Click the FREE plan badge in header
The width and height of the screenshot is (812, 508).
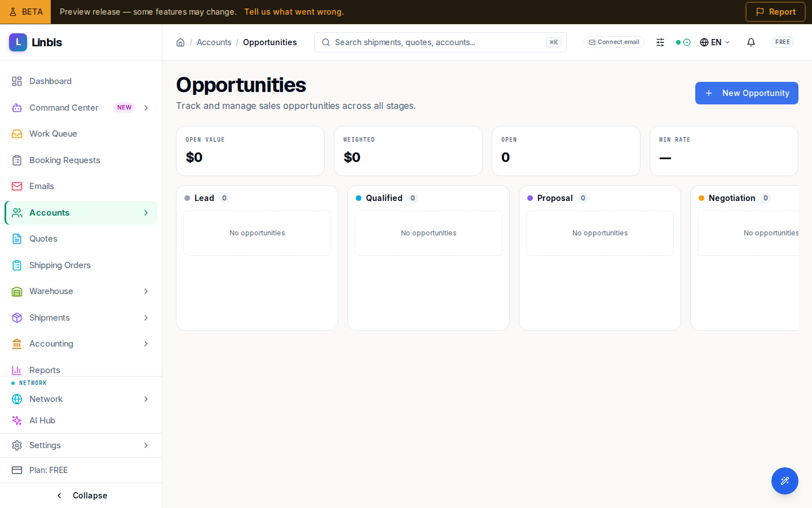pos(783,42)
